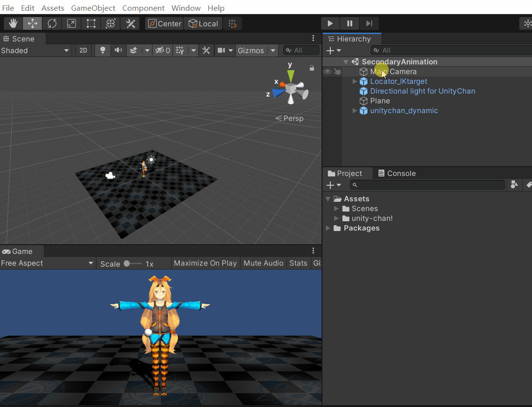
Task: Open scene camera dropdown arrow
Action: click(231, 51)
